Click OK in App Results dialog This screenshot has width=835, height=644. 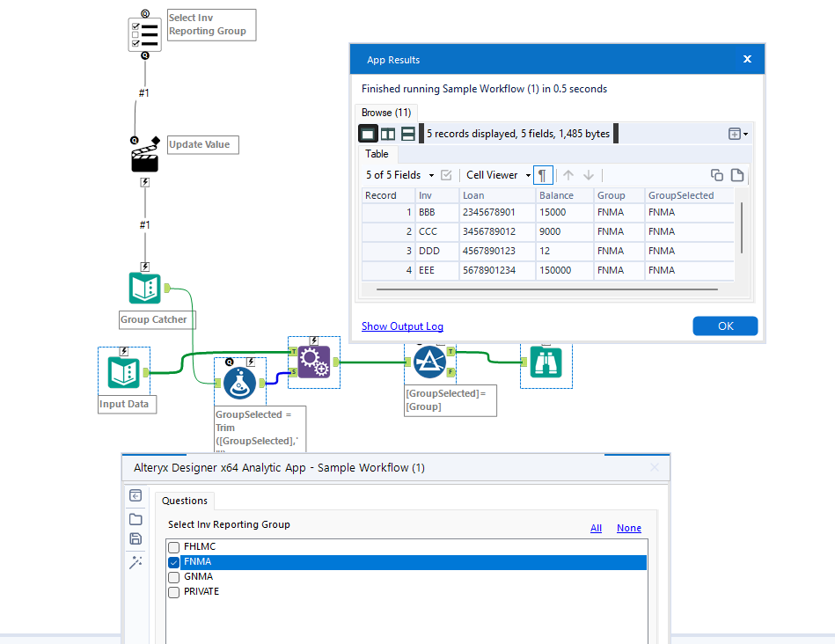[725, 326]
